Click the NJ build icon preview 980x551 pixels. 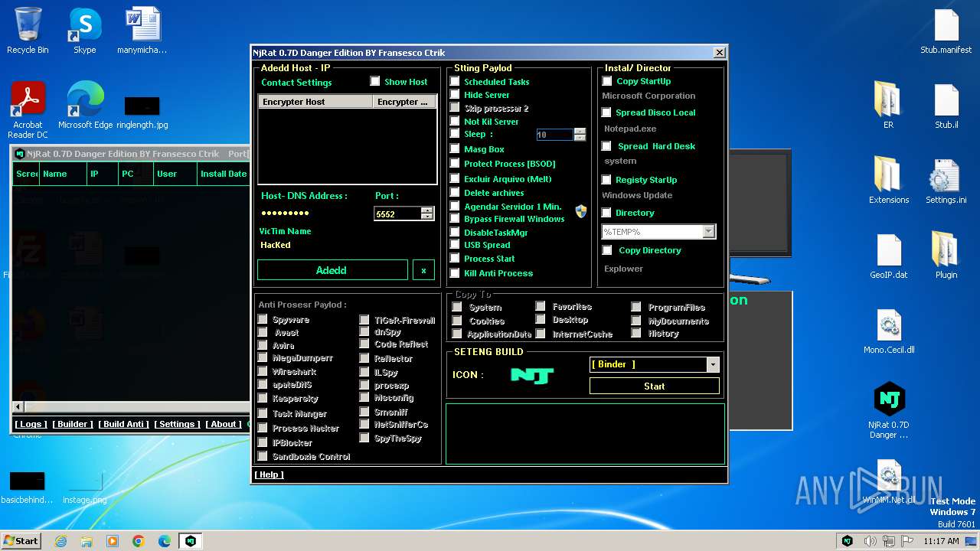(x=532, y=375)
